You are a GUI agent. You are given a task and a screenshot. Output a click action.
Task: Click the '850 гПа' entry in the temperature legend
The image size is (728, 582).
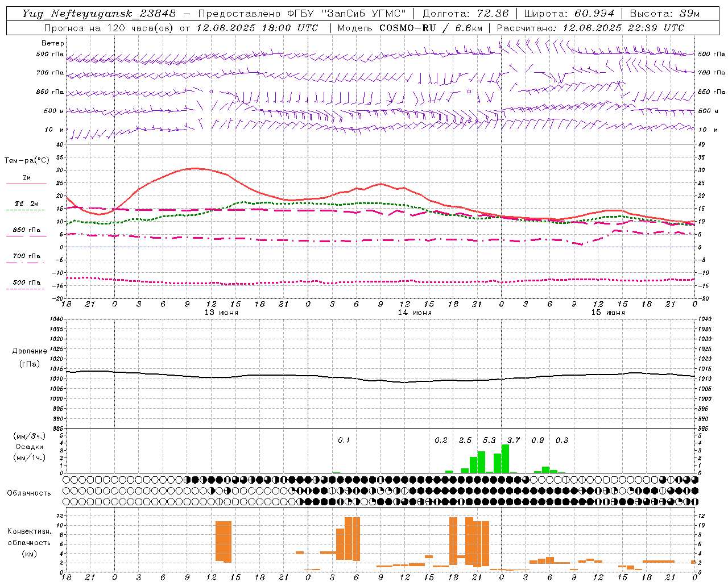coord(27,230)
